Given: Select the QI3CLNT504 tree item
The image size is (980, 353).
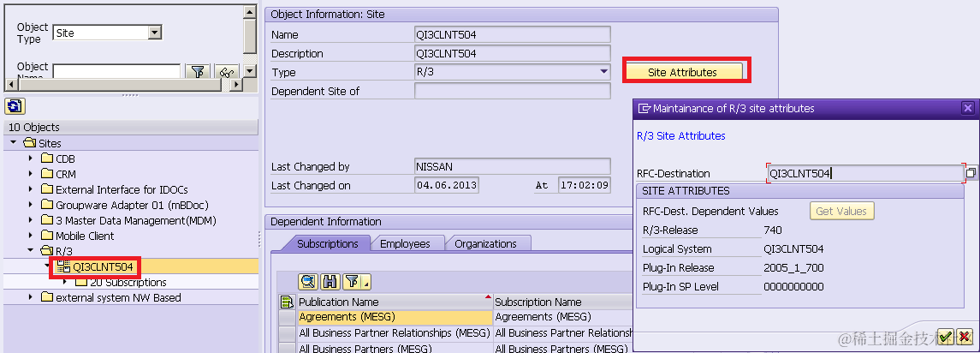Looking at the screenshot, I should point(103,267).
